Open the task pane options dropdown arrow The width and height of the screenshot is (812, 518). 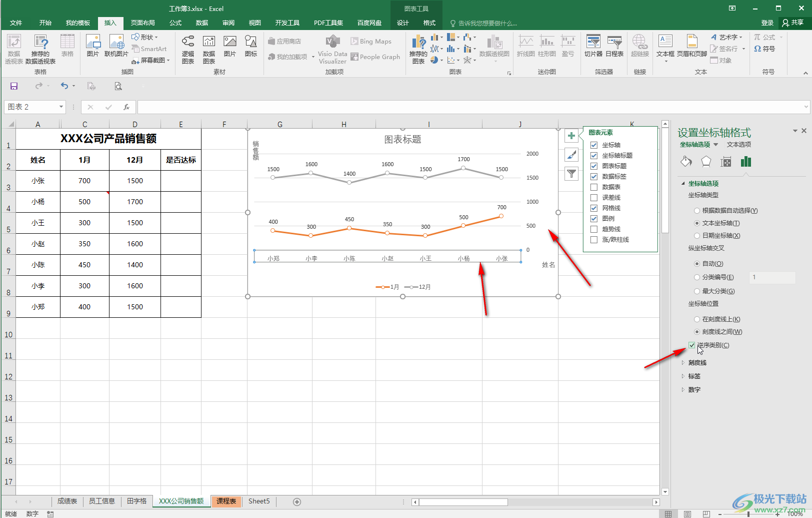(795, 131)
